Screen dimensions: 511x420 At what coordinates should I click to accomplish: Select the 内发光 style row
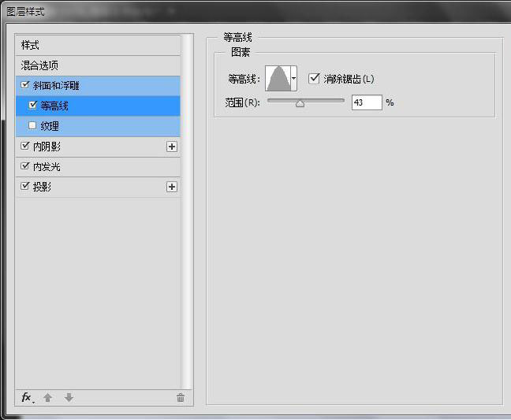tap(98, 167)
